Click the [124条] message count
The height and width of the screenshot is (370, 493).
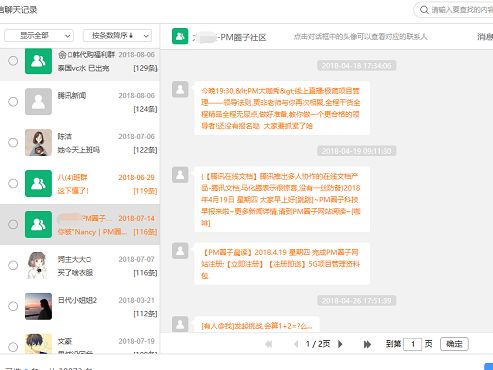tap(145, 109)
